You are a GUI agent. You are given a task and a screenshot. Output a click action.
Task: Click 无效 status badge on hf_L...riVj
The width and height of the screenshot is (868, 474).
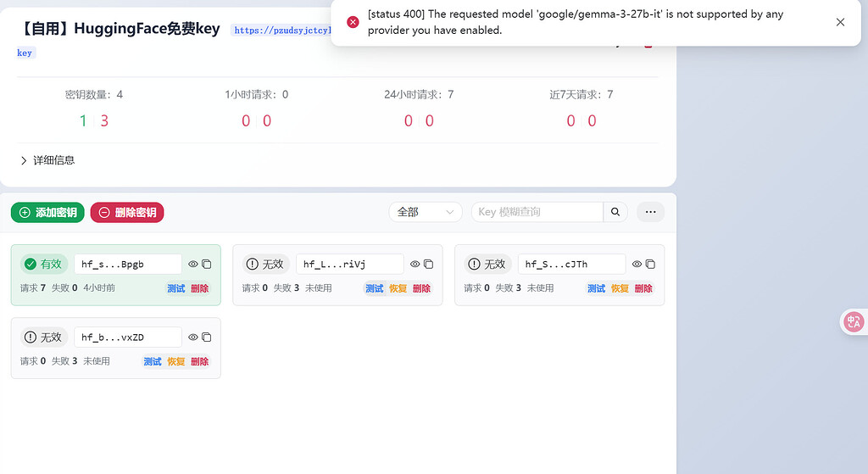tap(265, 264)
